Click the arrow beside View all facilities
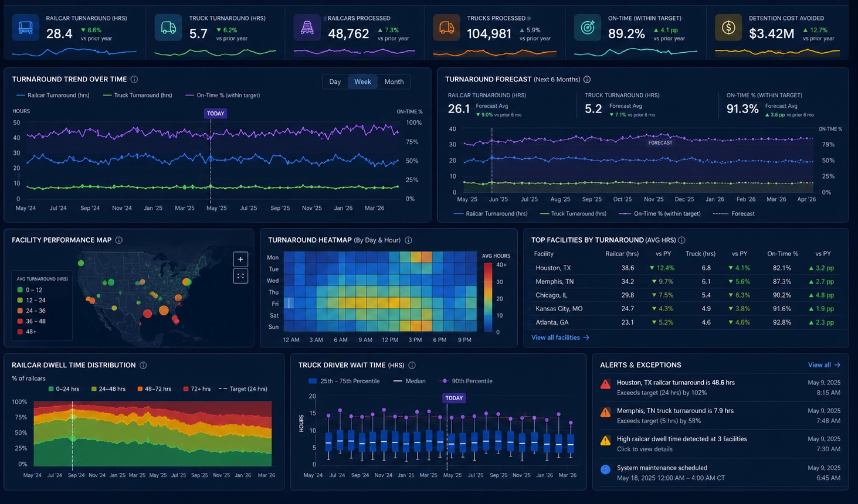Image resolution: width=858 pixels, height=504 pixels. (586, 338)
